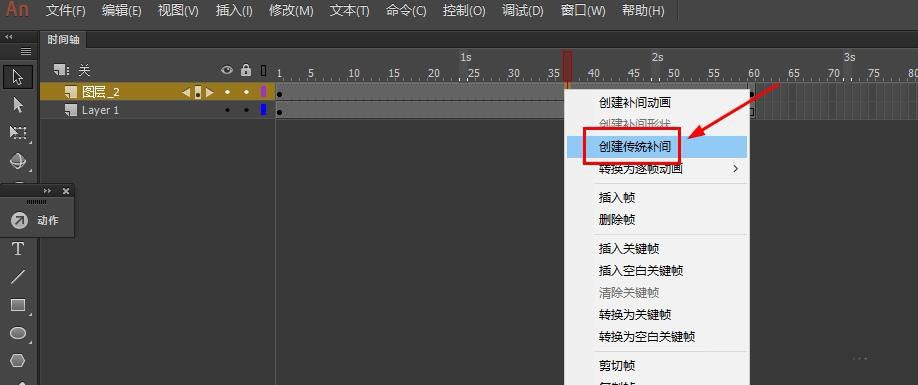Choose 插入帧 from context menu
The width and height of the screenshot is (918, 385).
tap(657, 198)
